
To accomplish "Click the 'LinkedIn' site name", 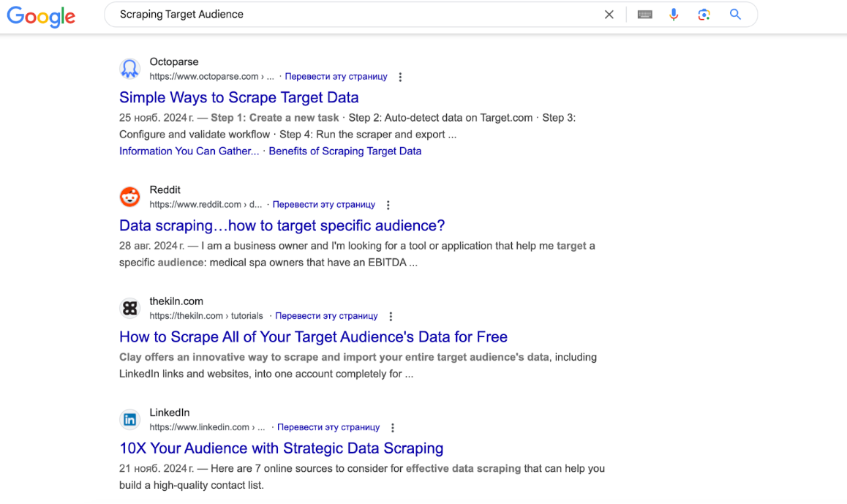I will point(170,412).
